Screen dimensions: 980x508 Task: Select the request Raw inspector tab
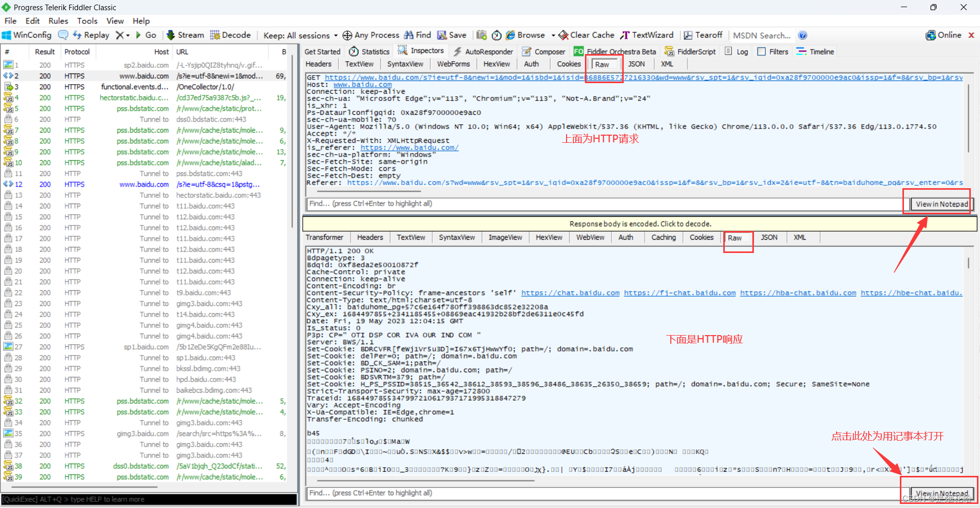(602, 64)
